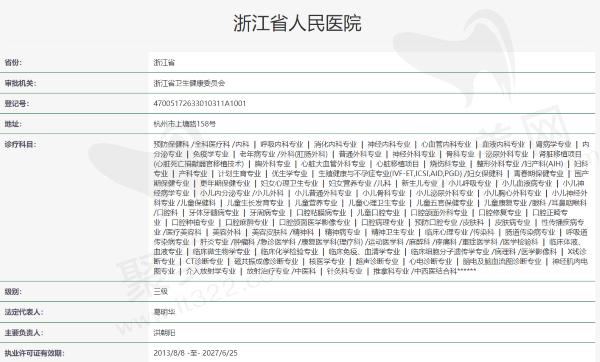The width and height of the screenshot is (600, 362).
Task: Click the title 浙江省人民医院
Action: click(x=297, y=23)
